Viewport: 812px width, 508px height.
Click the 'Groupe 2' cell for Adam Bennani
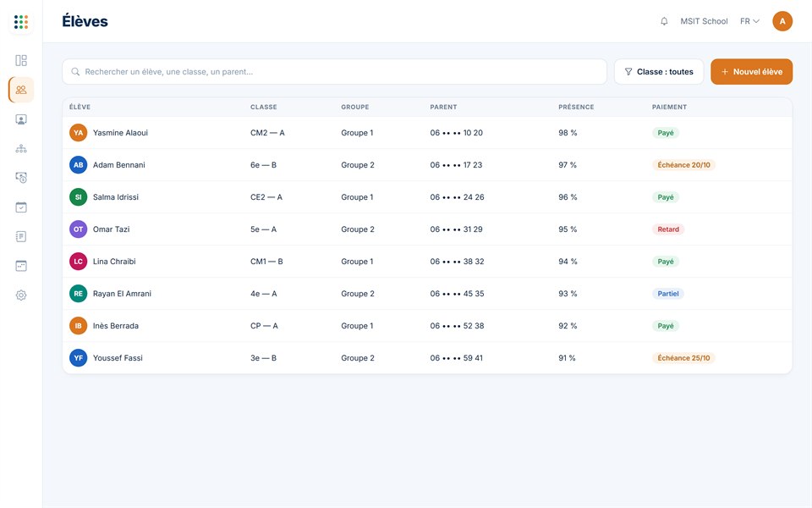(x=357, y=165)
